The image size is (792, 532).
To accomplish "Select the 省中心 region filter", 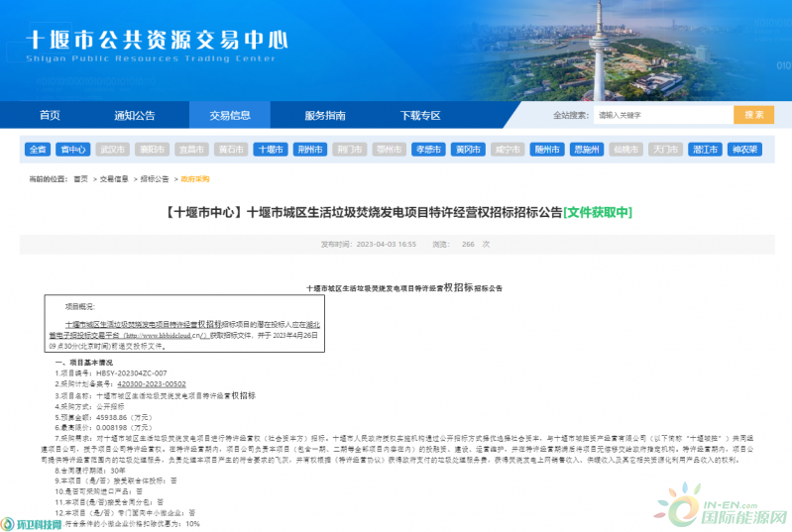I will [x=72, y=150].
